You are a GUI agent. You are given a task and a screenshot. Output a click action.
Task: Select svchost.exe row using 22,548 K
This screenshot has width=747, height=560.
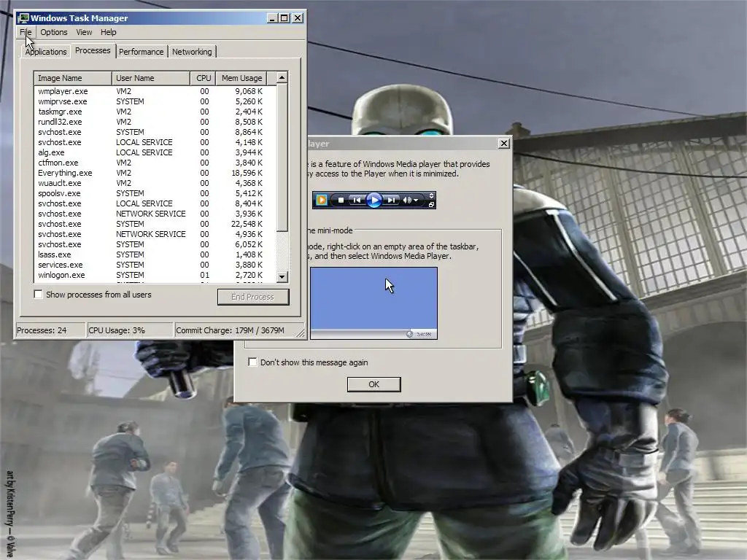155,224
